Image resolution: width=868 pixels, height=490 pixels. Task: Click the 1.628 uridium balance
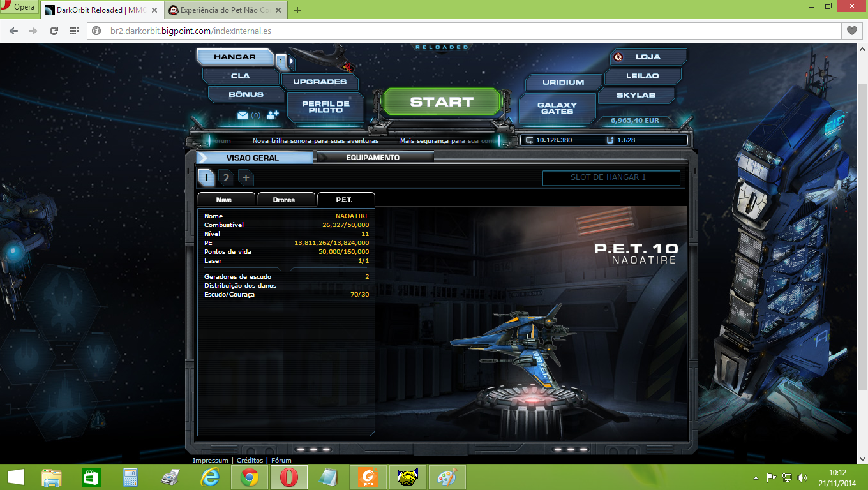626,140
